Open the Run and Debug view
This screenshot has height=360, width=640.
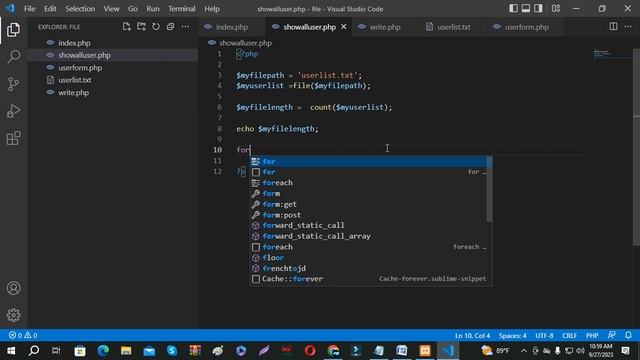pyautogui.click(x=13, y=111)
